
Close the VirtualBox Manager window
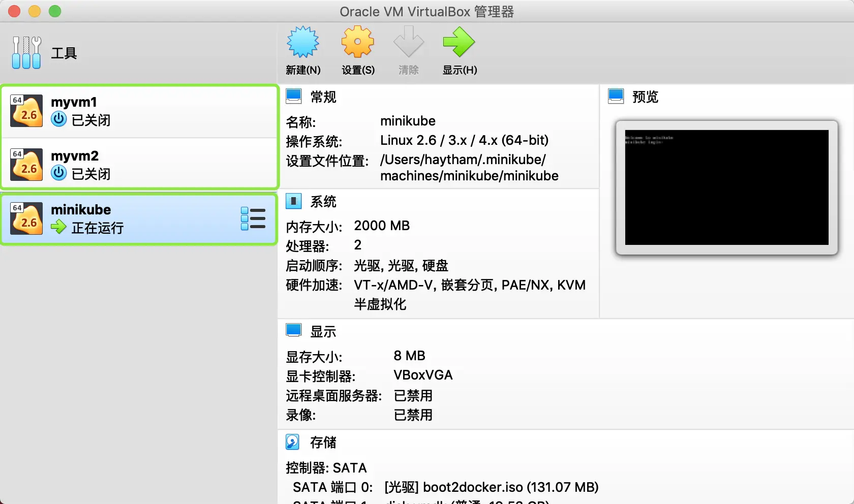pos(14,11)
